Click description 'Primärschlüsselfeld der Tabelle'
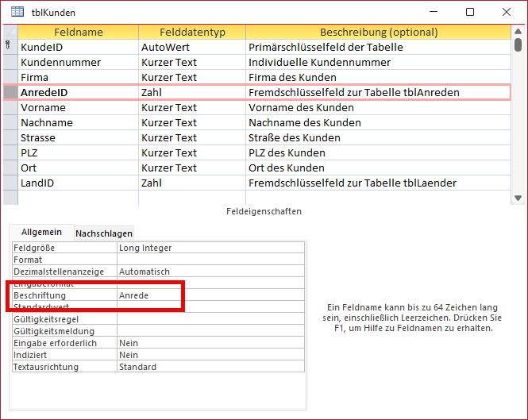528x420 pixels. click(x=326, y=47)
